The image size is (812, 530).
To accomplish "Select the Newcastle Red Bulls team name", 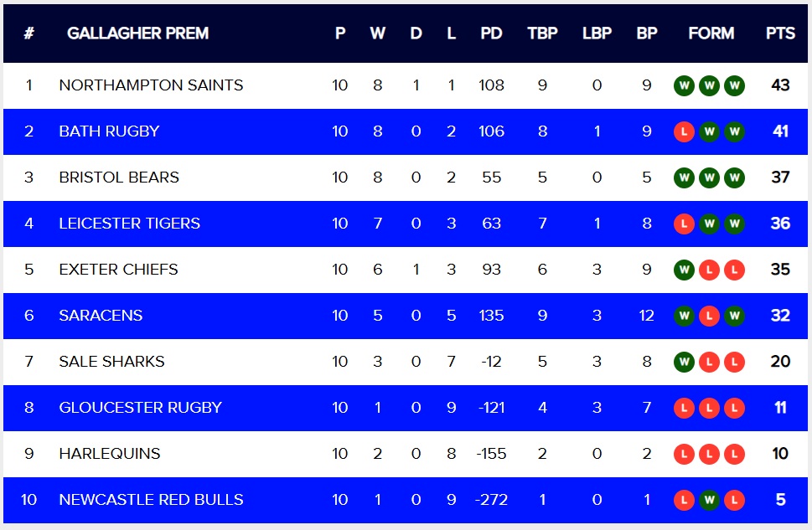I will pos(151,500).
